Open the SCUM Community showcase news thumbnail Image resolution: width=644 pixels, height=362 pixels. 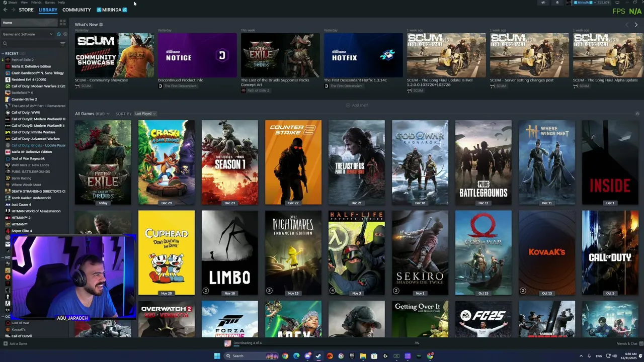(114, 55)
